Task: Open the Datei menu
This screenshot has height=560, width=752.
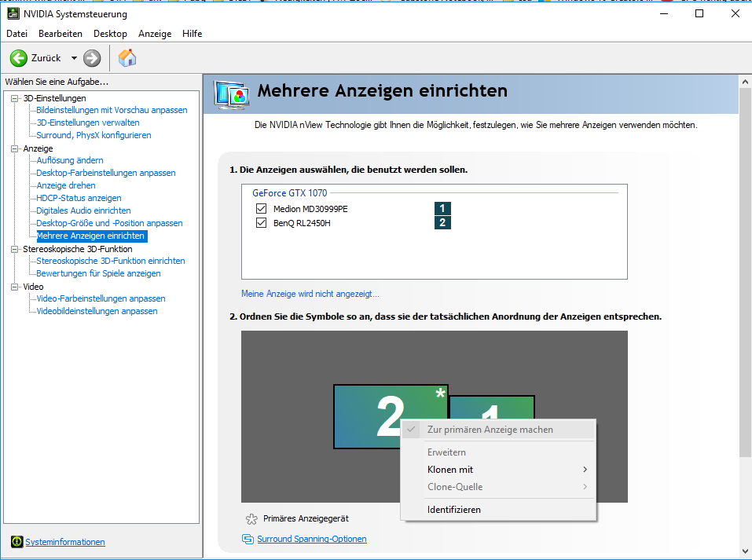Action: (x=17, y=34)
